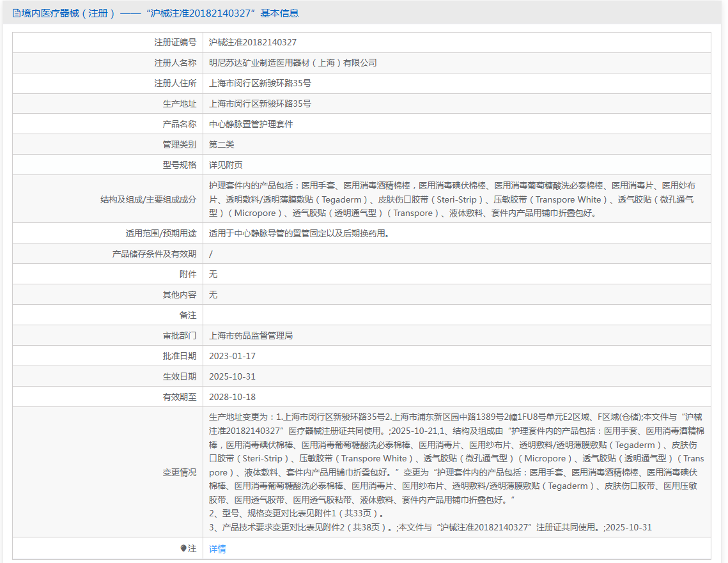Click the 审批部门 label
Viewport: 728px width, 563px height.
[180, 335]
